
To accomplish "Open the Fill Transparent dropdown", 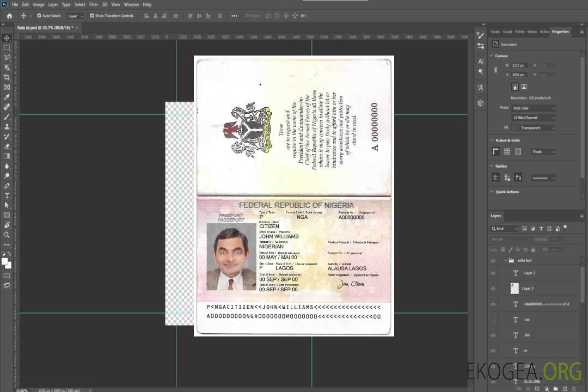I will 537,128.
